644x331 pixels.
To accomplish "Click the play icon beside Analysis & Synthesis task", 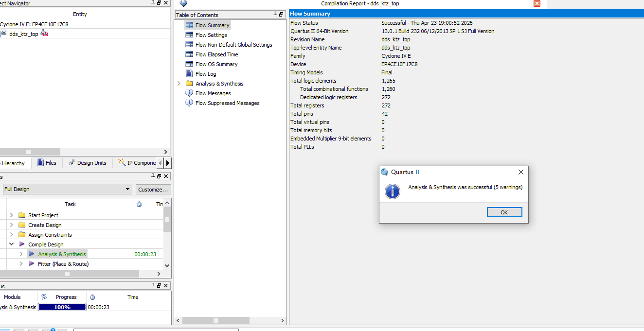I will pos(32,254).
